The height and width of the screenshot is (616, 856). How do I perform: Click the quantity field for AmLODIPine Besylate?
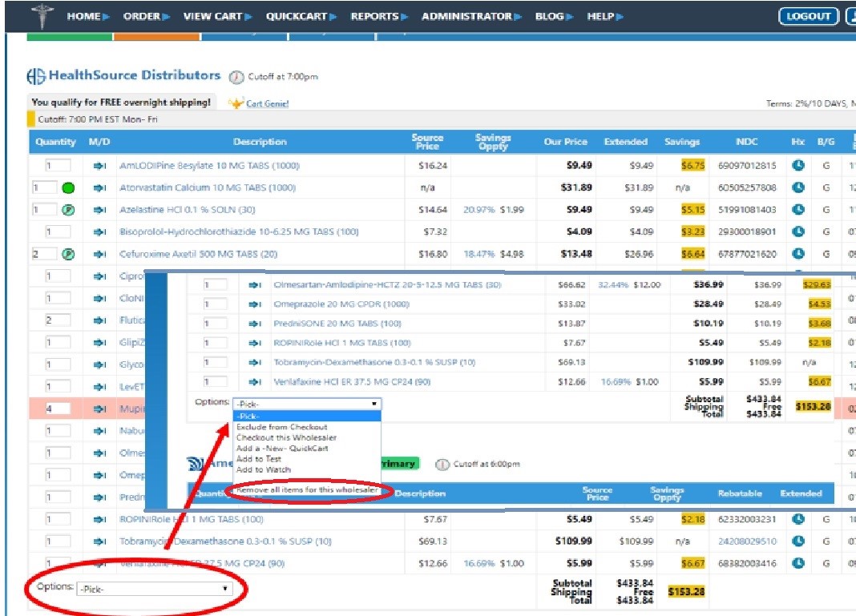pos(58,165)
